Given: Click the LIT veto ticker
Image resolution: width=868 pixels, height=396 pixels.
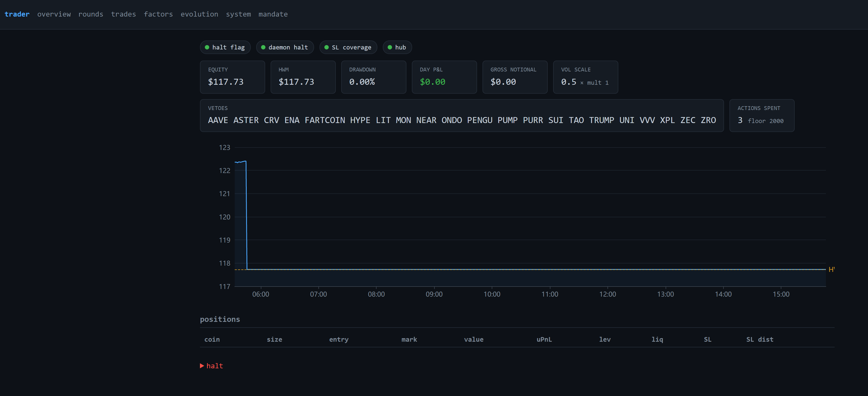Looking at the screenshot, I should coord(383,120).
